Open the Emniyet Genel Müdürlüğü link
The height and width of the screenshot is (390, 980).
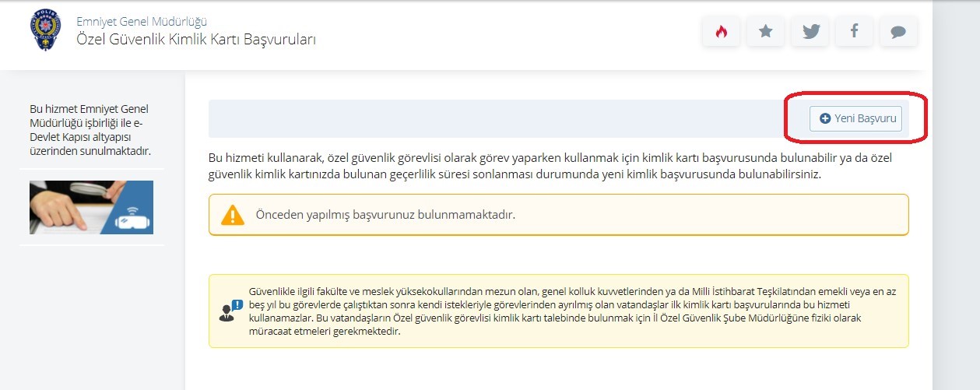tap(141, 21)
